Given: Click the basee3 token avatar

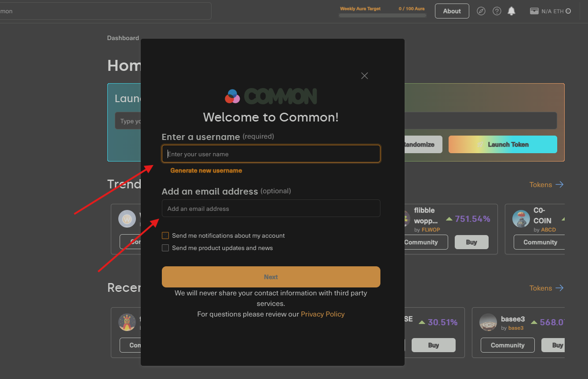Looking at the screenshot, I should tap(488, 322).
